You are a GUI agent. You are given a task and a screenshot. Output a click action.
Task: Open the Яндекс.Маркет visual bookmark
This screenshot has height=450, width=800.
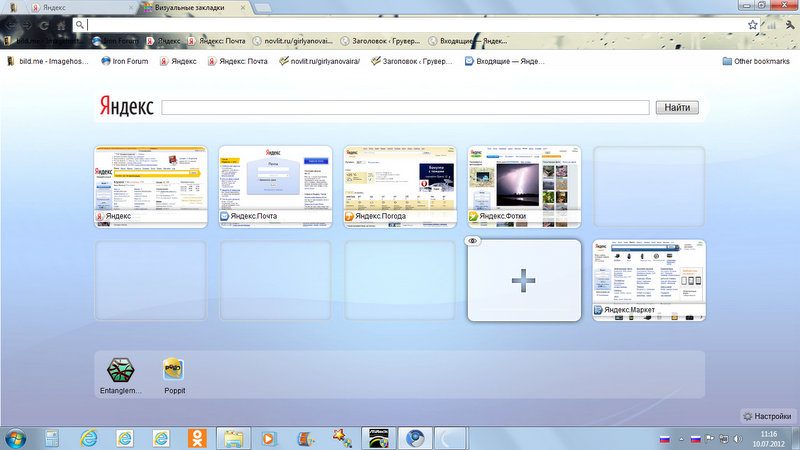(x=649, y=280)
